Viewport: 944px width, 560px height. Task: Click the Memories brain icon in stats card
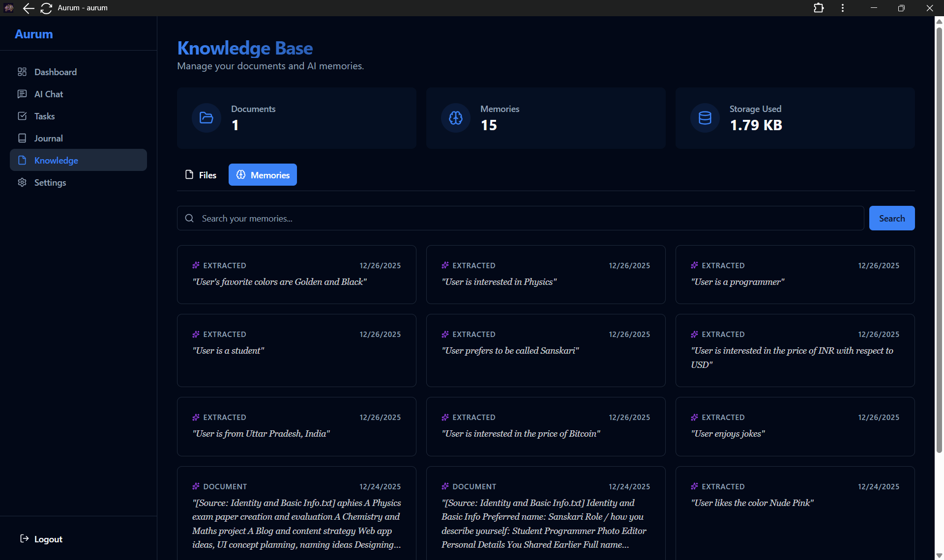tap(455, 118)
